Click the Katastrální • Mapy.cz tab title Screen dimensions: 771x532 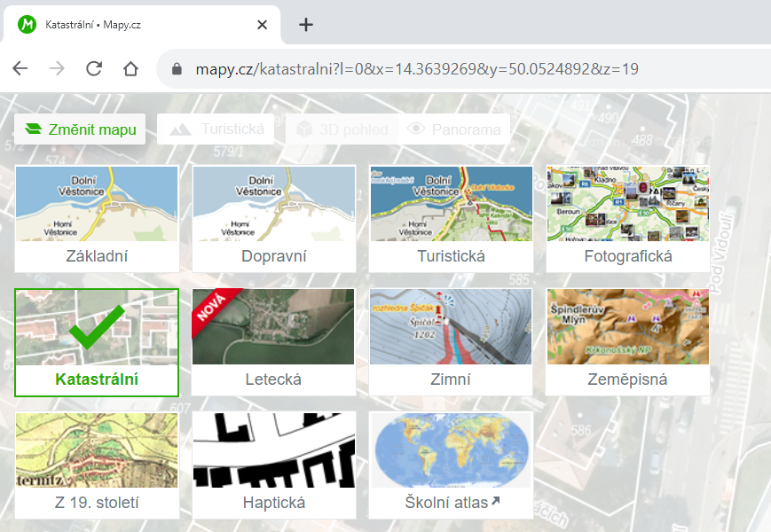tap(93, 25)
